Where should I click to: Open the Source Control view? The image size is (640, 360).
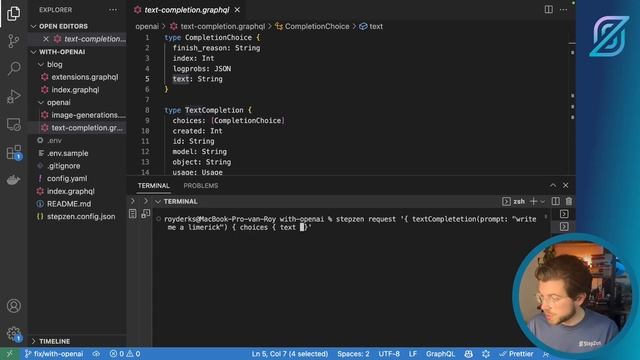coord(13,41)
